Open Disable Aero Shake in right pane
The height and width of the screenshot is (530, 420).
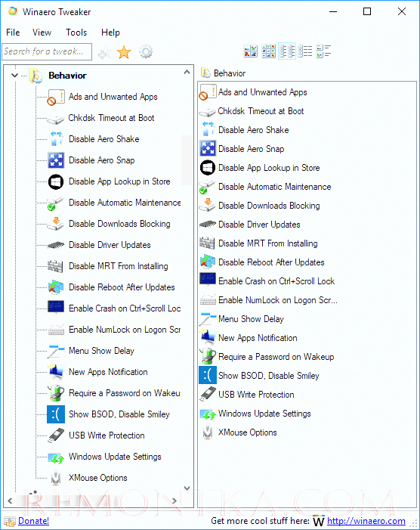(x=253, y=130)
